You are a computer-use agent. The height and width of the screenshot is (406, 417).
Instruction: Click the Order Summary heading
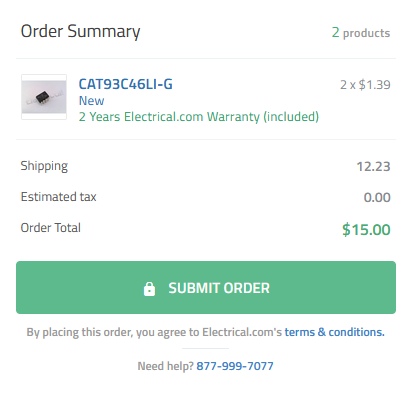pyautogui.click(x=81, y=32)
